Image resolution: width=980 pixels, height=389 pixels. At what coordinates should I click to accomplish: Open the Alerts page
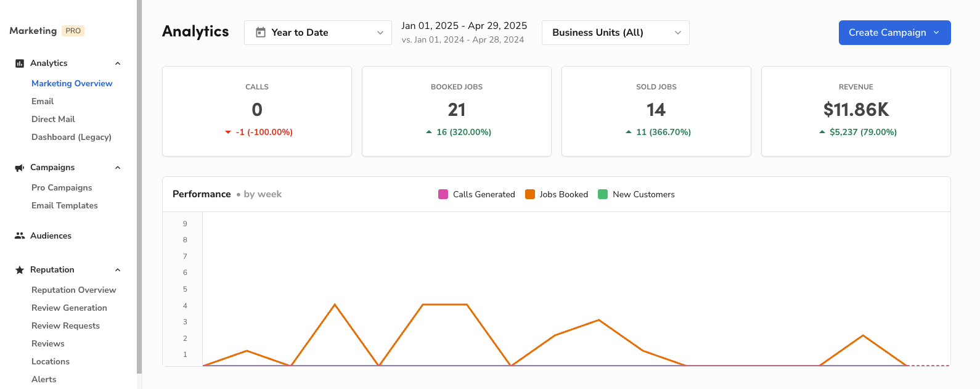click(x=44, y=379)
